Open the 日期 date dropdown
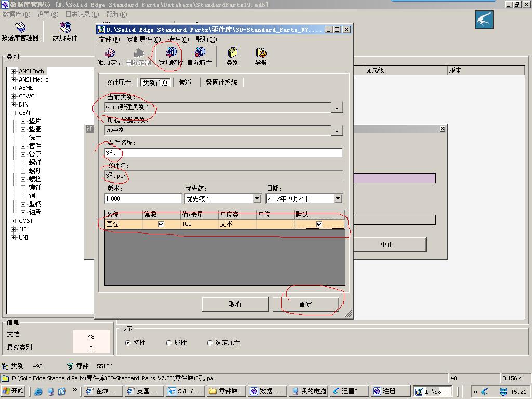Viewport: 532px width, 399px height. pos(338,198)
